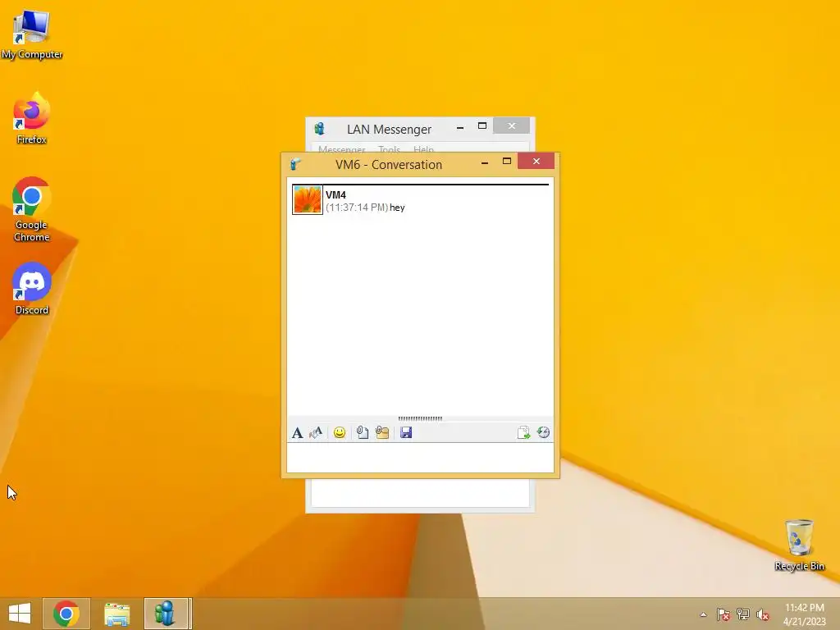Select the Firefox desktop shortcut
The width and height of the screenshot is (840, 630).
click(32, 118)
